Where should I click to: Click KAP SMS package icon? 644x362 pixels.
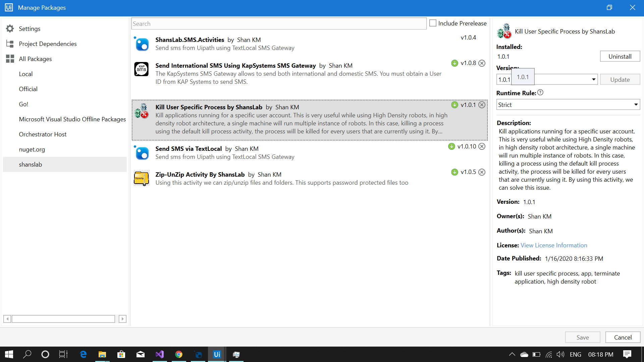(142, 69)
